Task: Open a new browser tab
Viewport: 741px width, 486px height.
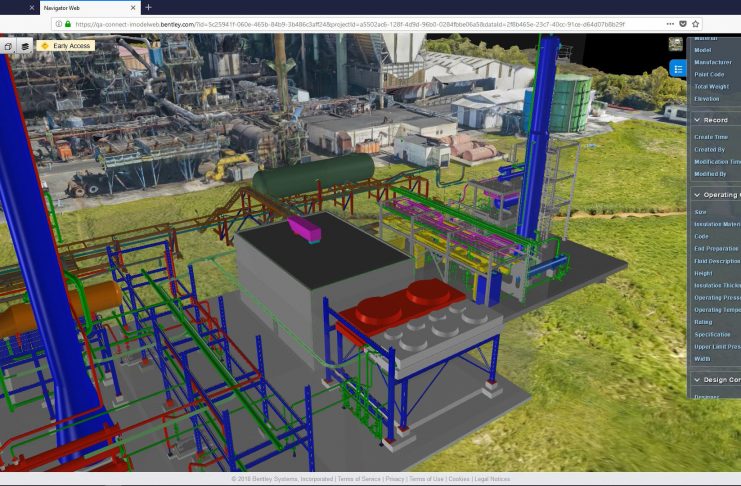Action: [148, 7]
